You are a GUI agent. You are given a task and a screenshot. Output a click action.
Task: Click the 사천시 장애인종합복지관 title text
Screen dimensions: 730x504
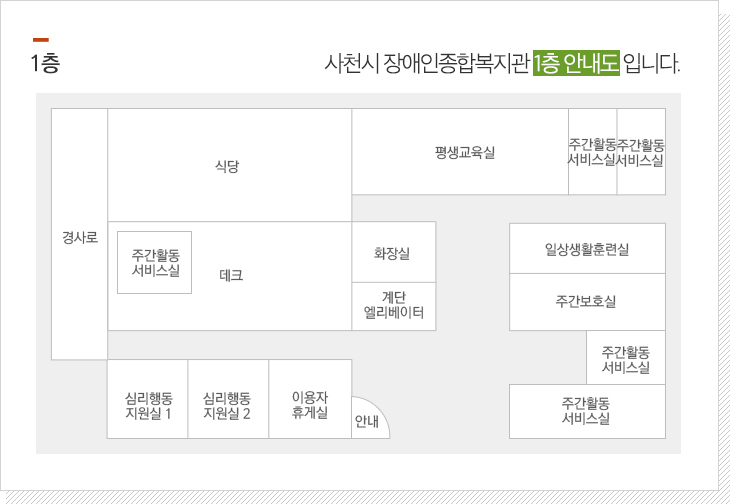coord(427,63)
